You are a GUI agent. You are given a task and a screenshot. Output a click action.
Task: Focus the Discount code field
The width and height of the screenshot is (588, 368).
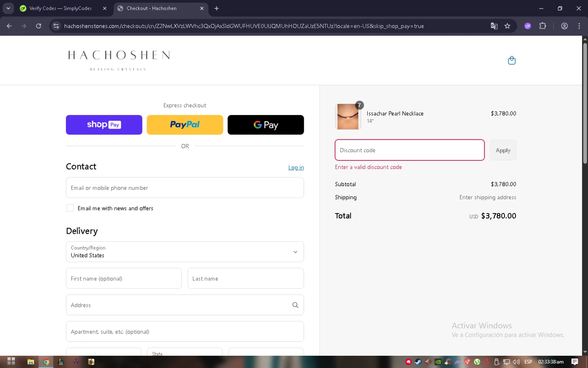click(410, 150)
